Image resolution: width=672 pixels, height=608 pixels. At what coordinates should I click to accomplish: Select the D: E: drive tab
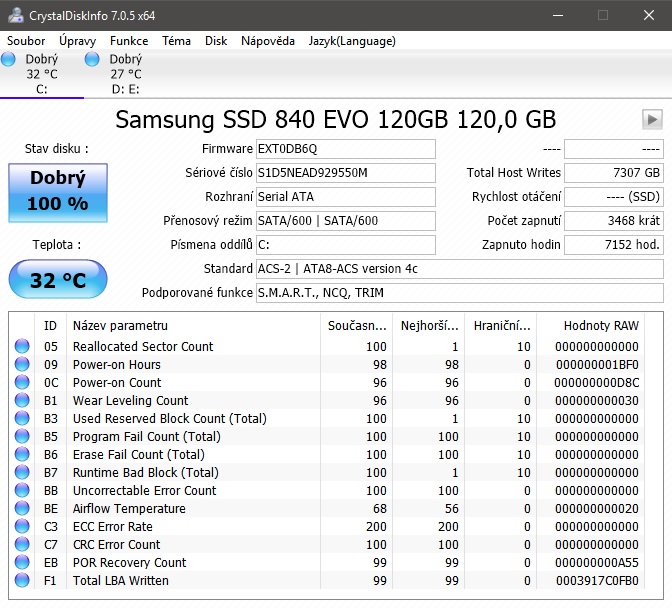pyautogui.click(x=126, y=74)
